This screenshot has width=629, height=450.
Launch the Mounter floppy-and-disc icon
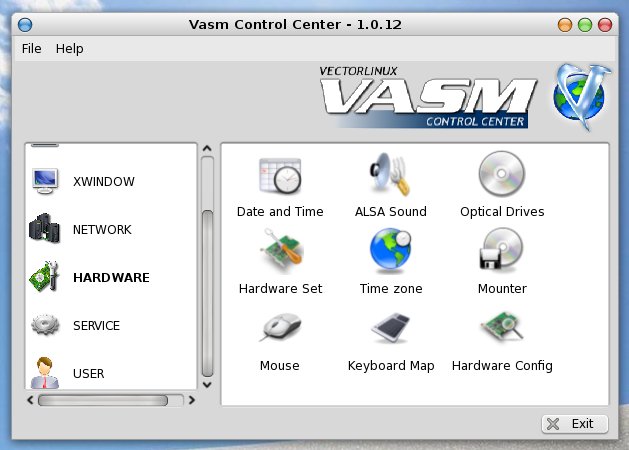(x=501, y=249)
